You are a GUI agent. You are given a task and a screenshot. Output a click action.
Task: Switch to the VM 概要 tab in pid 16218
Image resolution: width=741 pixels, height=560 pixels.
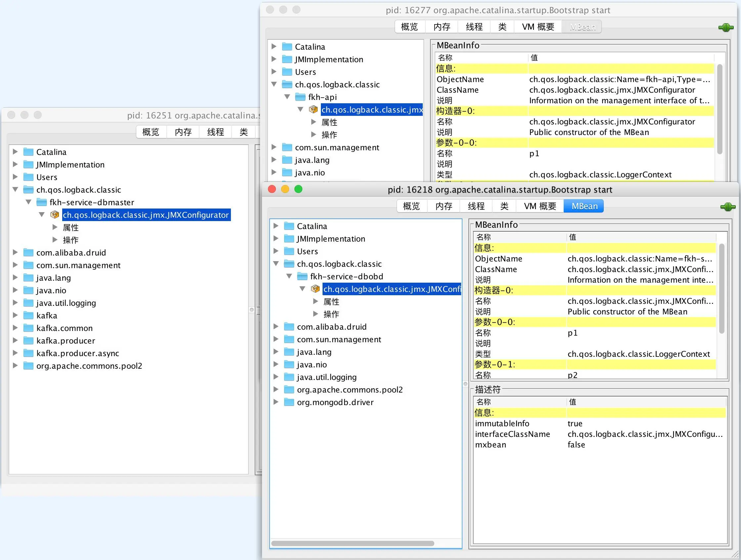540,206
